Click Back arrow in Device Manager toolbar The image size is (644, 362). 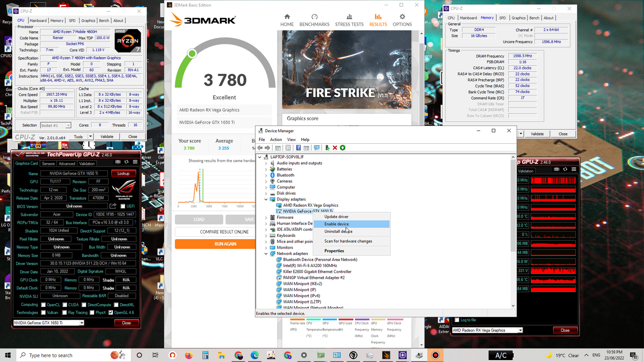coord(260,148)
